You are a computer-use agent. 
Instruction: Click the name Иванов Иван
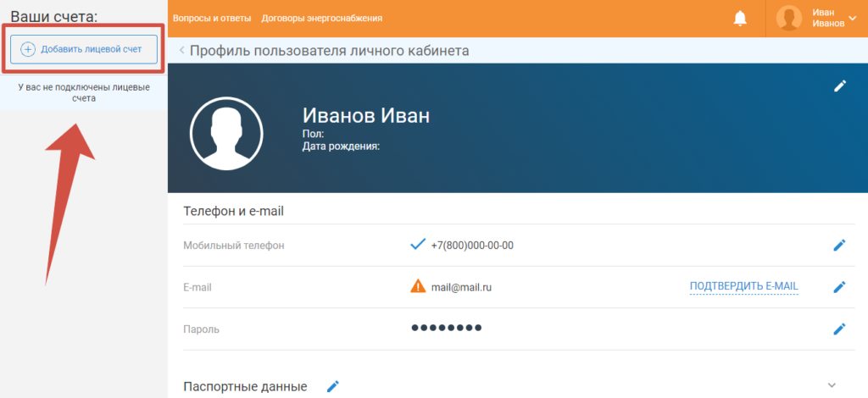[x=366, y=116]
